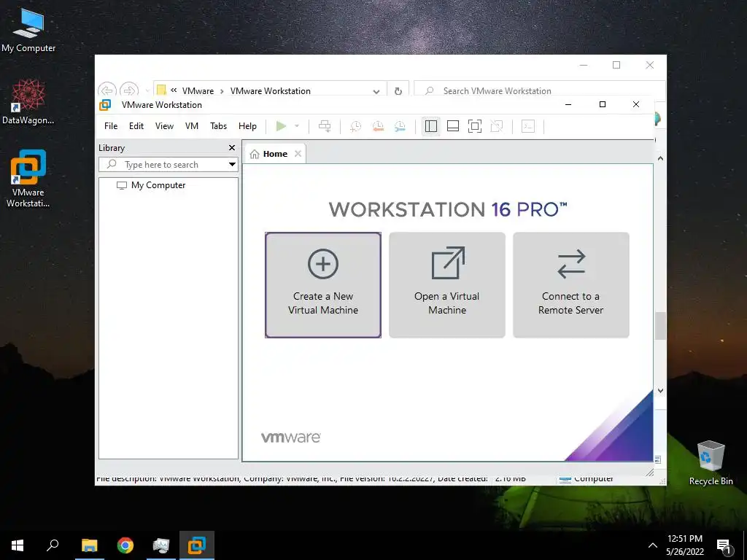This screenshot has width=747, height=560.
Task: Expand the Library search dropdown arrow
Action: click(232, 165)
